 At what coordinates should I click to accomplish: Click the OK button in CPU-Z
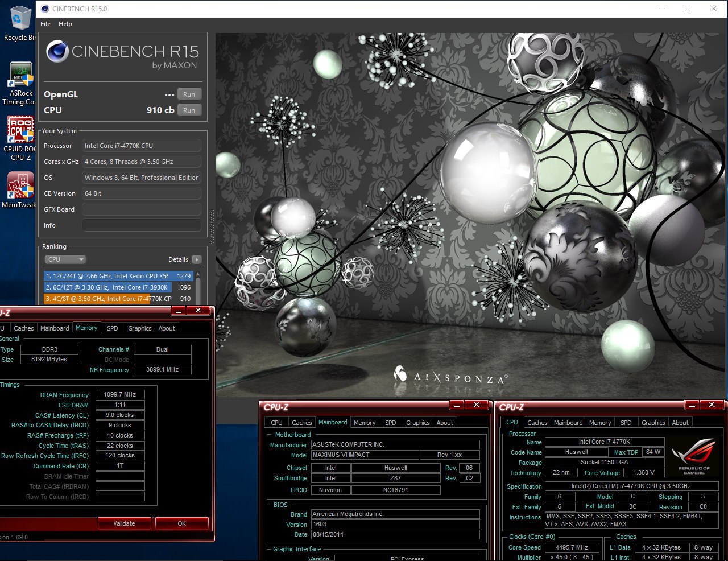pyautogui.click(x=181, y=523)
